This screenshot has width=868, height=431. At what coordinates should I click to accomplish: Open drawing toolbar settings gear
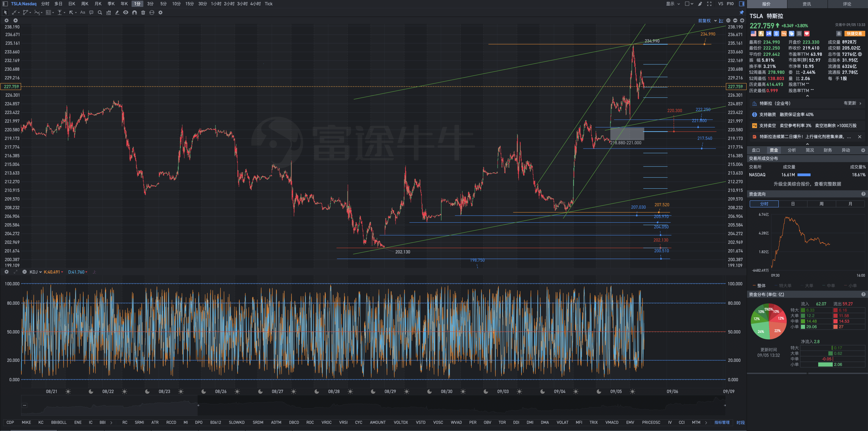click(160, 12)
